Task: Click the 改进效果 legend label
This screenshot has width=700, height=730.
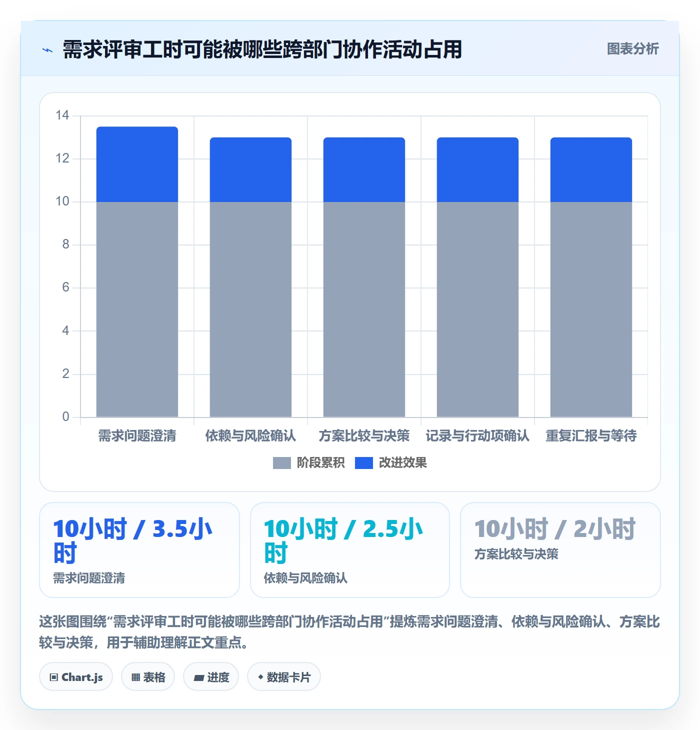Action: click(402, 463)
